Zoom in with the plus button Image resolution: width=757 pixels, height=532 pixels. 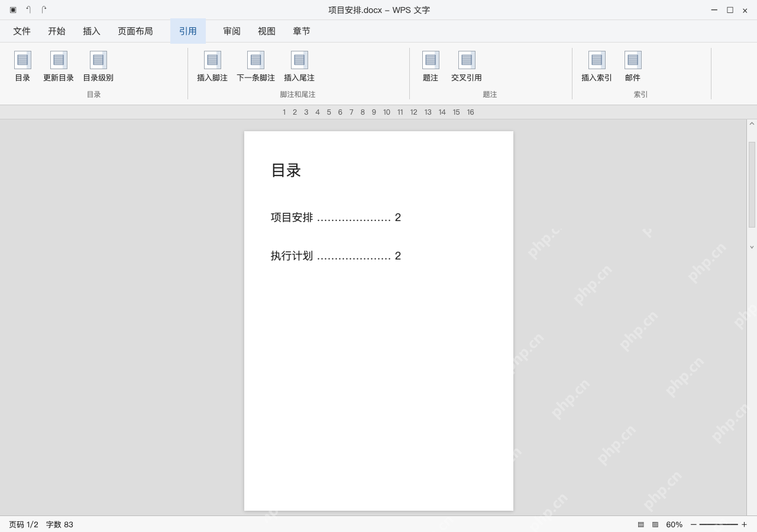(744, 524)
